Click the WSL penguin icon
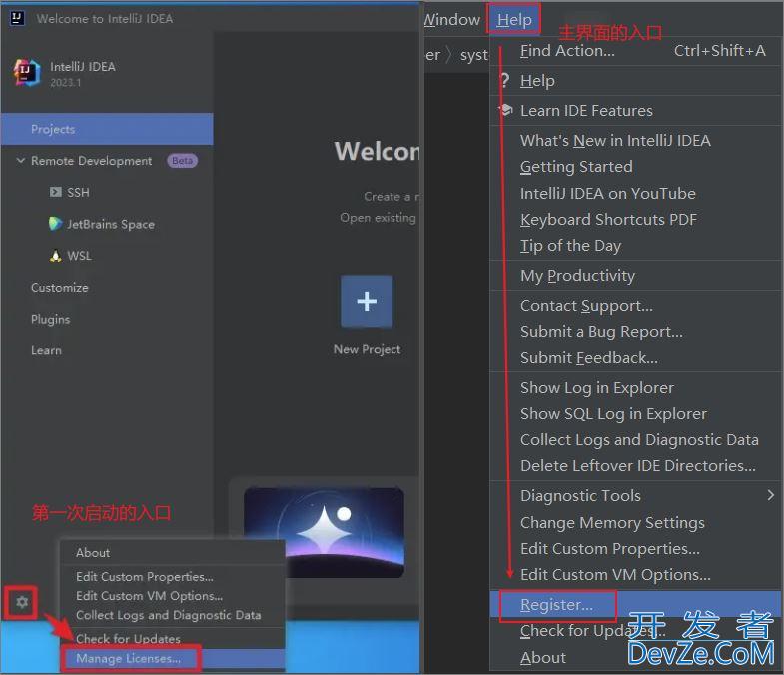Viewport: 784px width, 675px height. pyautogui.click(x=56, y=256)
